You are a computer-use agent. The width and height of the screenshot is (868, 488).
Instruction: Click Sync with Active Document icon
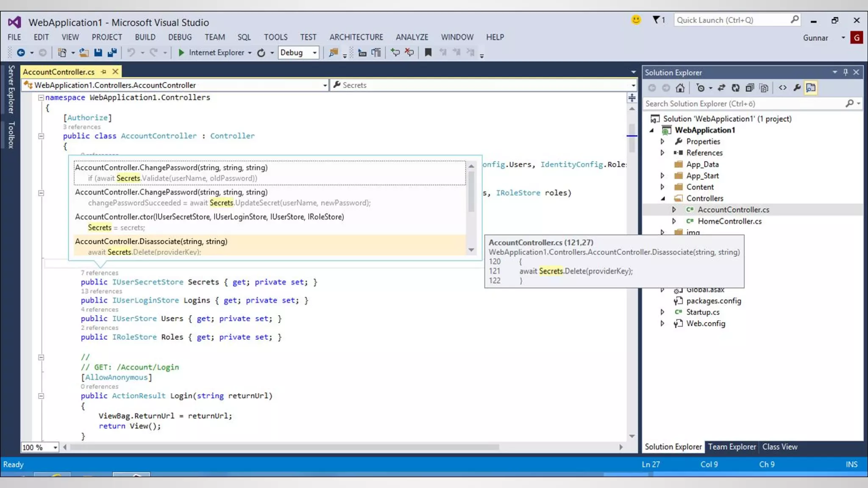click(x=721, y=88)
